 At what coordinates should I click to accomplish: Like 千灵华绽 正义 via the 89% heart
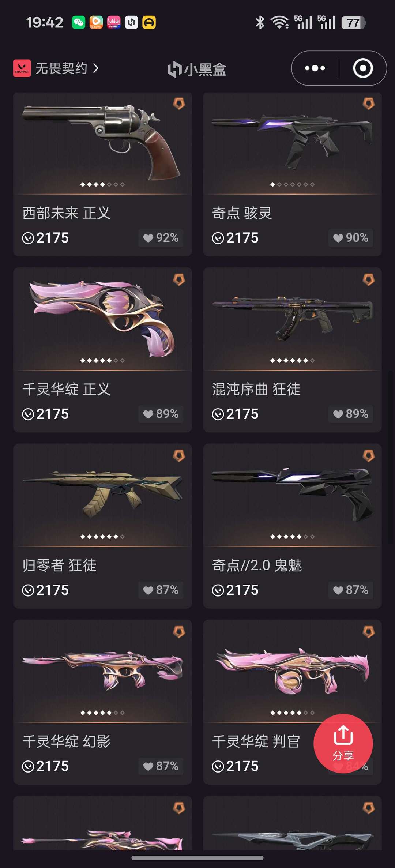[161, 414]
